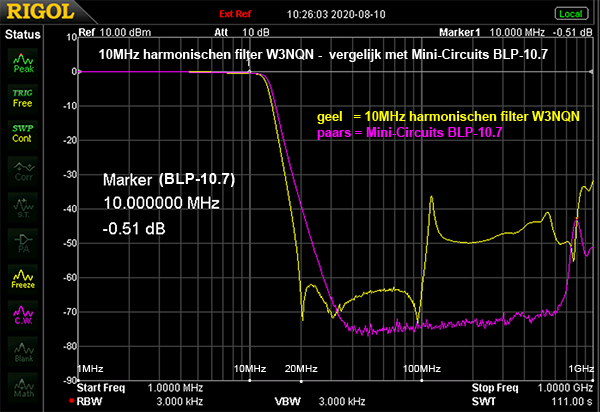600x412 pixels.
Task: Click the green Local indicator
Action: 571,14
